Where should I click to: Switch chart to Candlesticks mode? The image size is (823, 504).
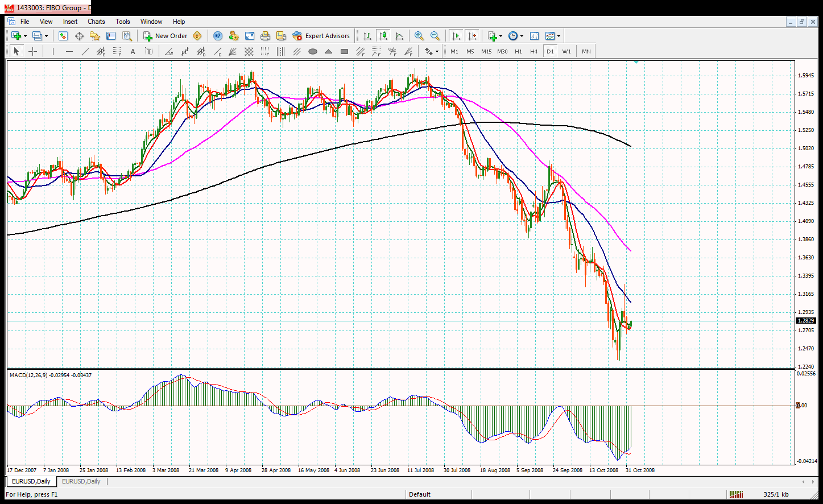coord(383,36)
